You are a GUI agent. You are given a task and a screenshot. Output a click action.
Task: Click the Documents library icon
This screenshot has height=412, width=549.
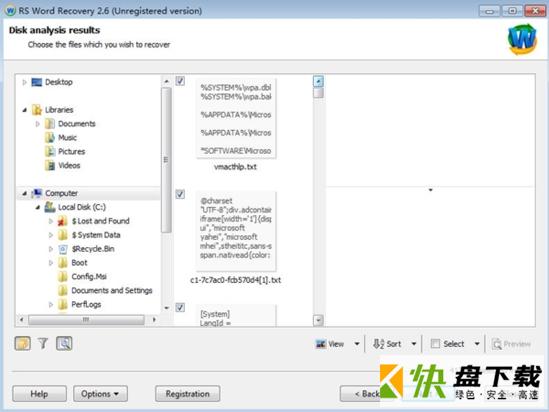50,124
